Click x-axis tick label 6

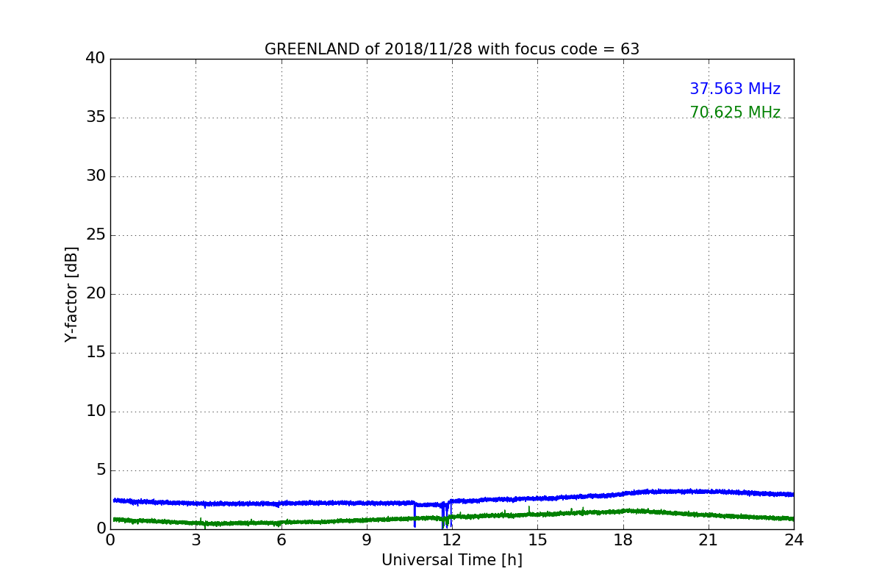pos(281,539)
